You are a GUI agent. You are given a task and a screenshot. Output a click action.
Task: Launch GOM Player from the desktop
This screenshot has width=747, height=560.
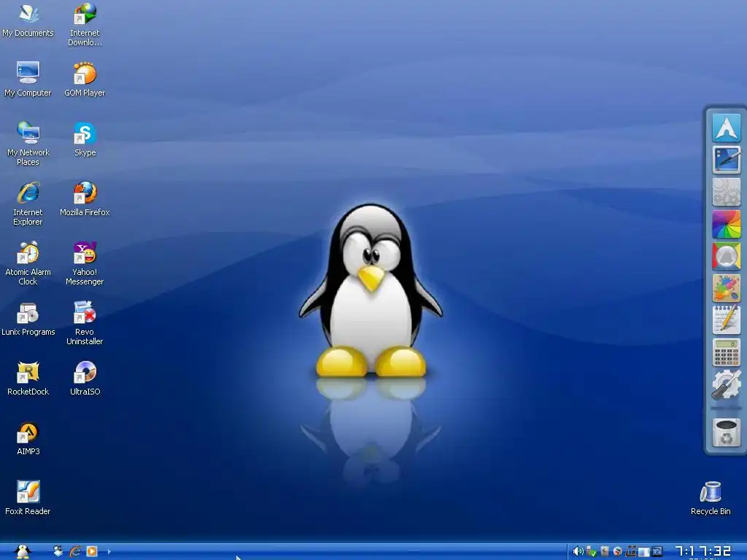coord(85,79)
